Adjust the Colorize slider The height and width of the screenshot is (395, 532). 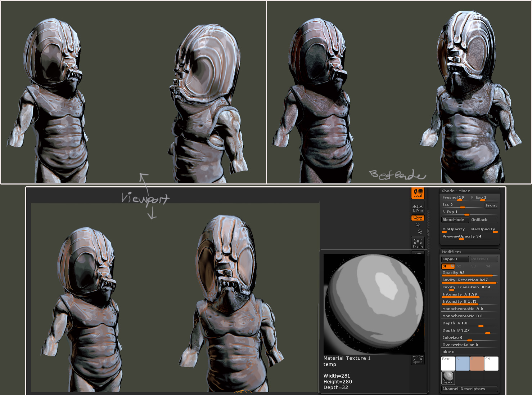pyautogui.click(x=469, y=338)
